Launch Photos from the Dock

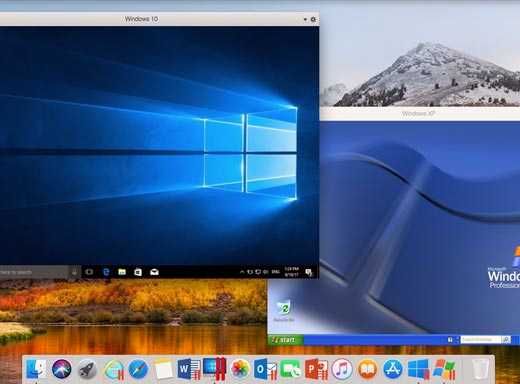point(240,369)
